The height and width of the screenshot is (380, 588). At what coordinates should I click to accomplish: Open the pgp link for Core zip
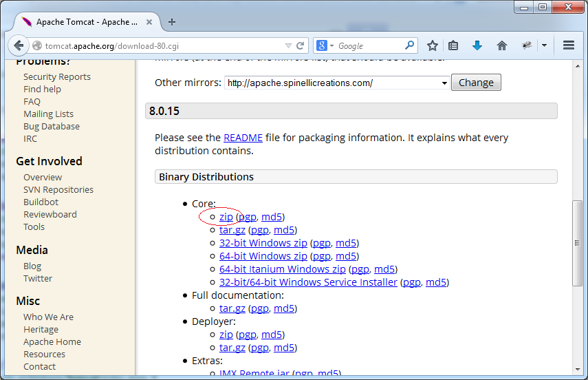coord(248,217)
